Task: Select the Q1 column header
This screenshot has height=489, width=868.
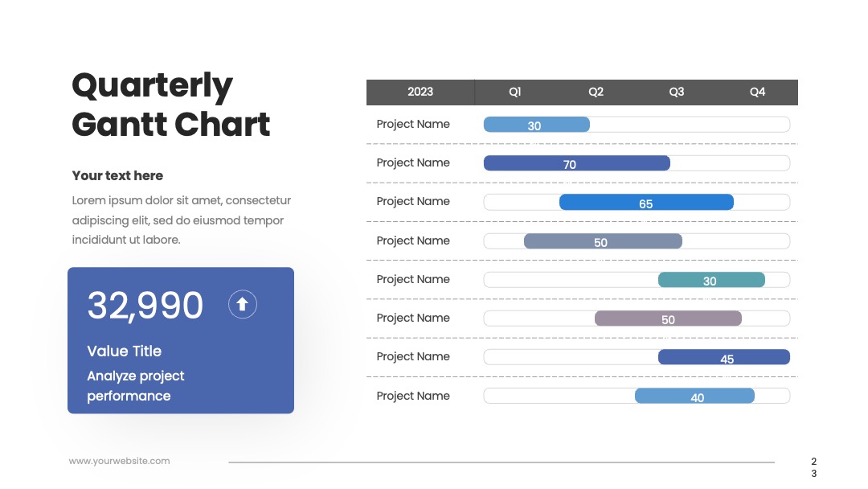Action: [x=515, y=92]
